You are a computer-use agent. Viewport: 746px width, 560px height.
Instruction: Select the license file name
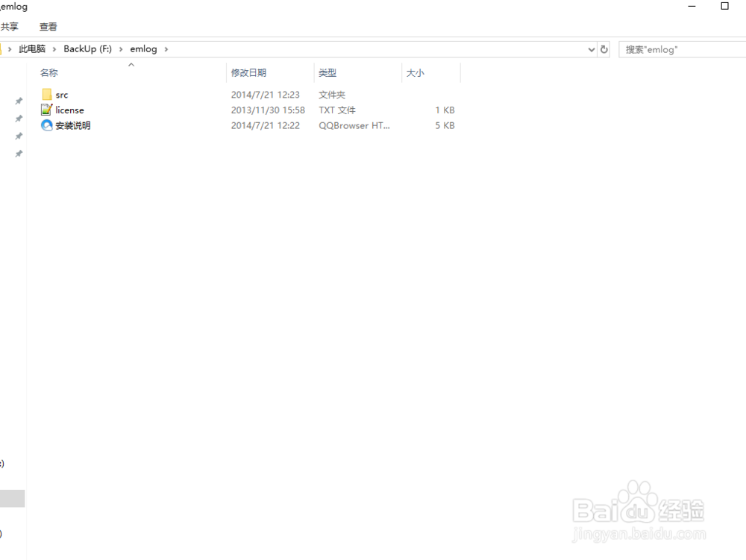[x=69, y=110]
